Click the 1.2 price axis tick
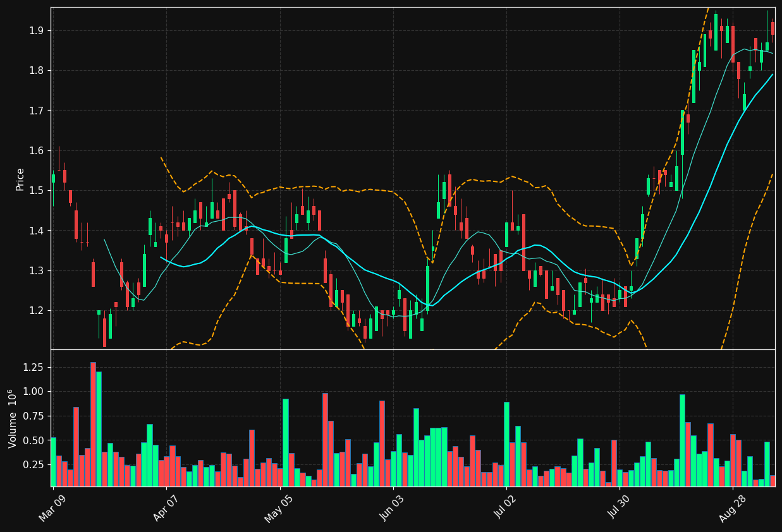782x532 pixels. (37, 310)
